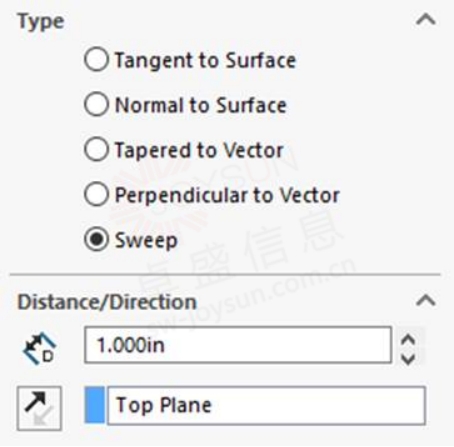Screen dimensions: 454x447
Task: Click the Normal to Surface text label
Action: coord(201,105)
